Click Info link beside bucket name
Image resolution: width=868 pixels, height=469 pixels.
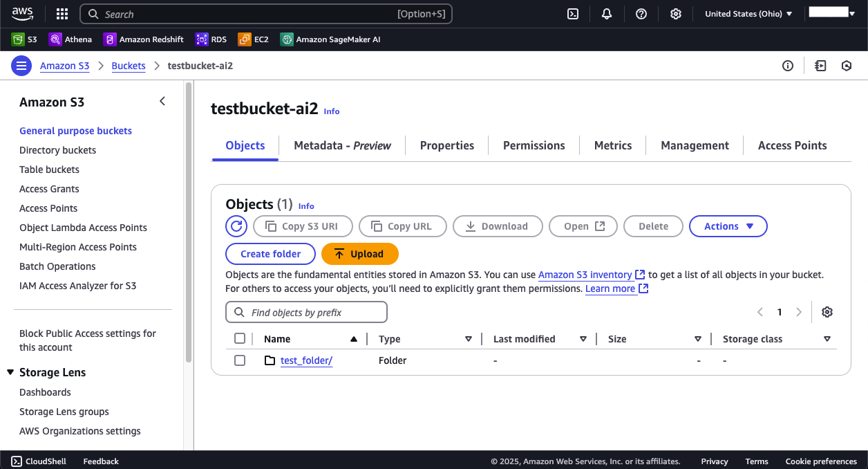pyautogui.click(x=332, y=111)
